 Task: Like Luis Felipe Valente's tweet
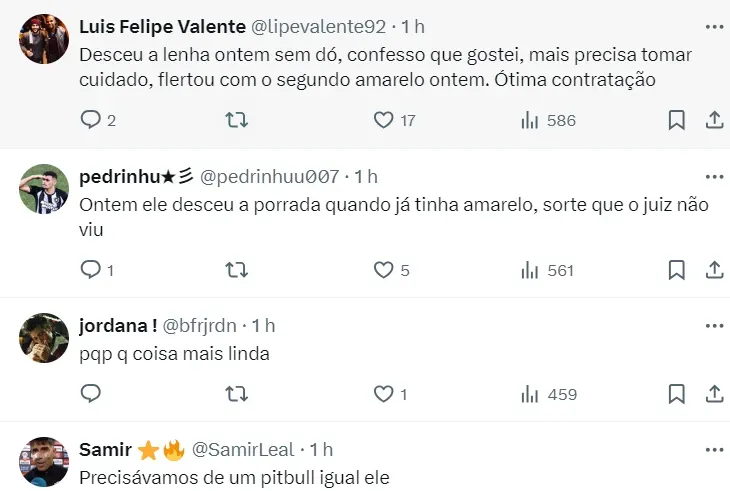[383, 120]
